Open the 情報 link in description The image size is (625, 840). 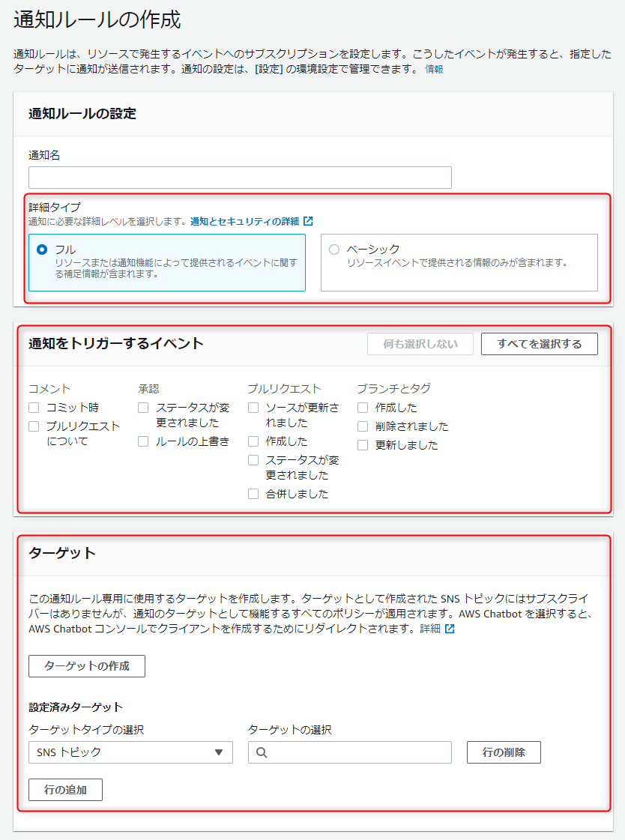[434, 69]
